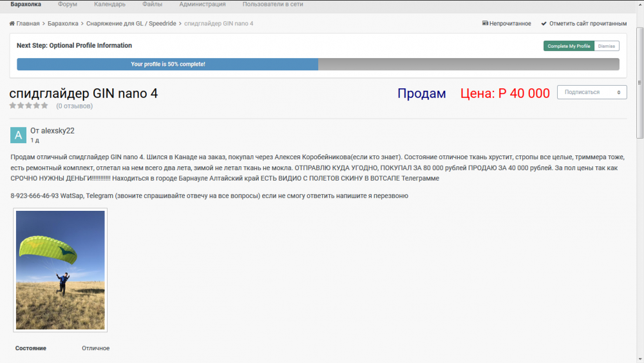Open the Пользователи в сети menu tab
644x363 pixels.
(x=272, y=4)
